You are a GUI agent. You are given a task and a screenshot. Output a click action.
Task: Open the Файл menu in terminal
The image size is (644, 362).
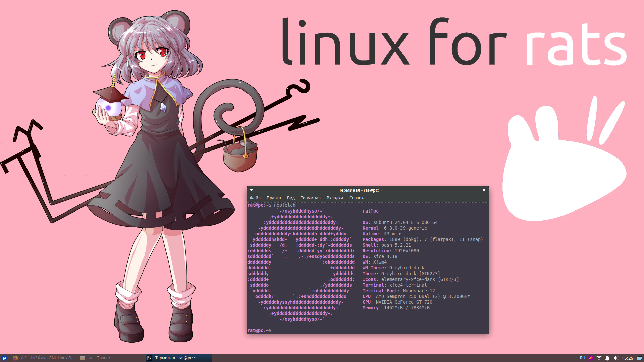[x=255, y=198]
